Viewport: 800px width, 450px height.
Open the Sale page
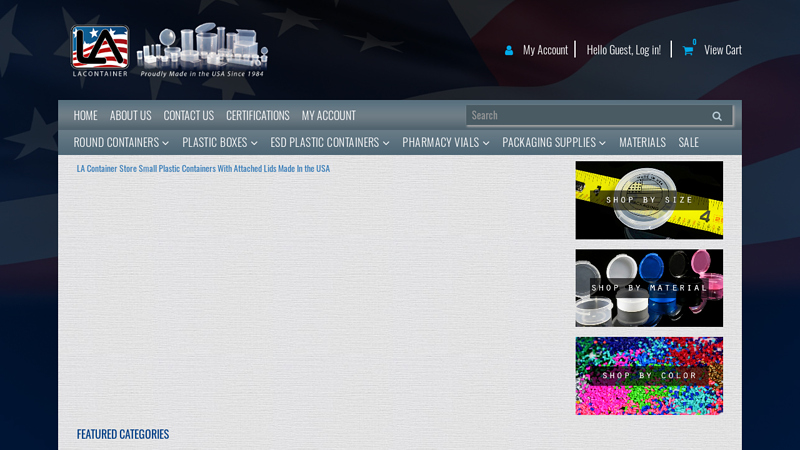[689, 143]
